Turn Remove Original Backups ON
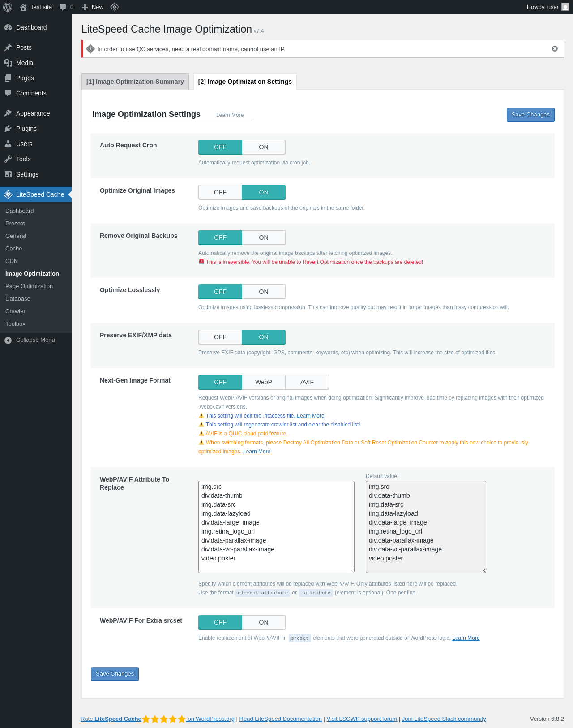 coord(264,237)
